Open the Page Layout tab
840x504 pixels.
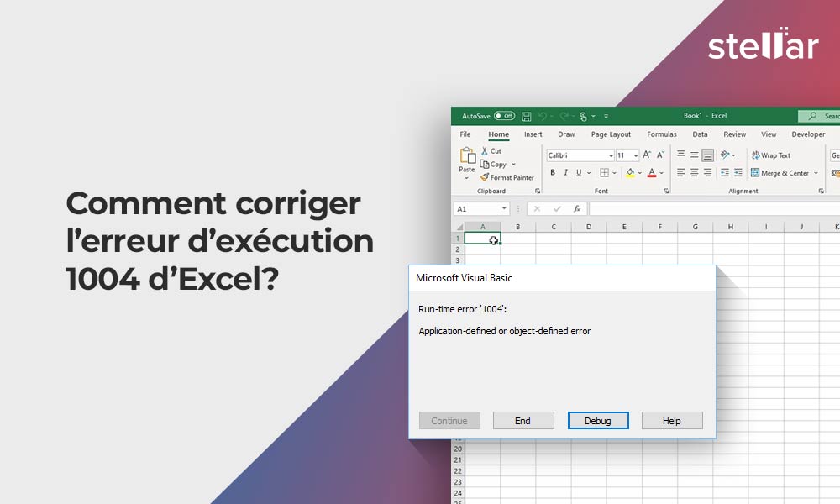tap(611, 134)
